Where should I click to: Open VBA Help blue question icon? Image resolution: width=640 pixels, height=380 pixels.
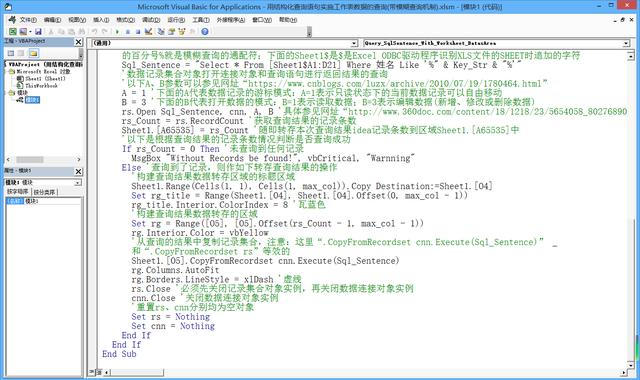coord(205,31)
